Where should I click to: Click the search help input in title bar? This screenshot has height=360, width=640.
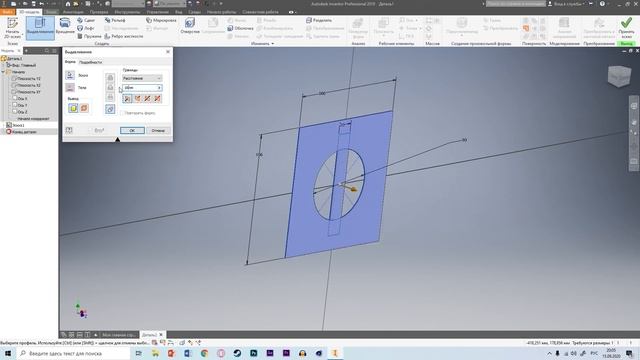[516, 4]
